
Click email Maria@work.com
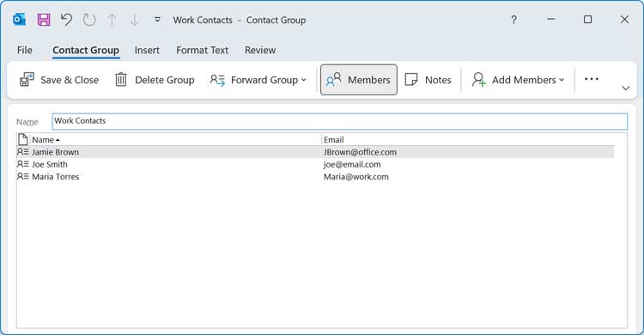click(x=356, y=177)
